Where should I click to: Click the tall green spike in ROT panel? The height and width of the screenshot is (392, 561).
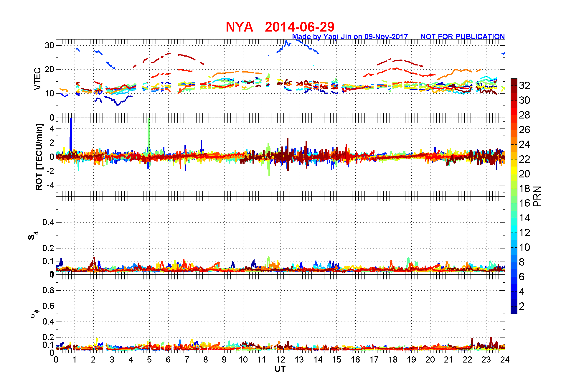click(x=148, y=136)
